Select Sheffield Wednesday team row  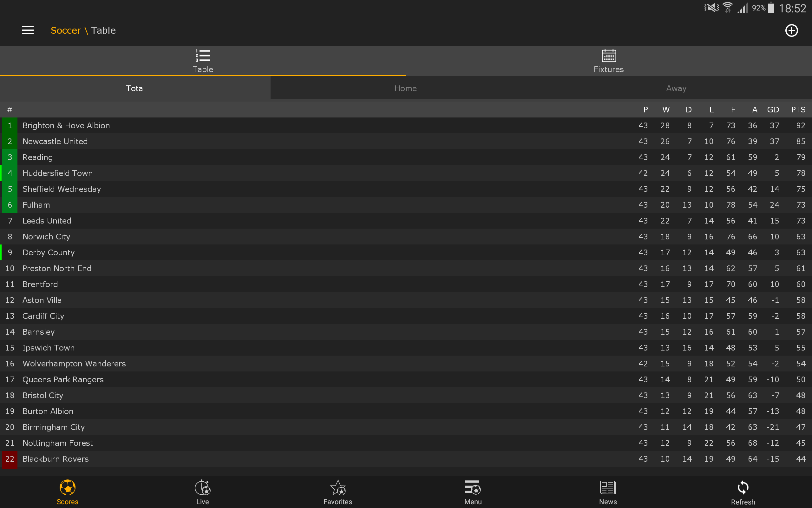coord(406,189)
